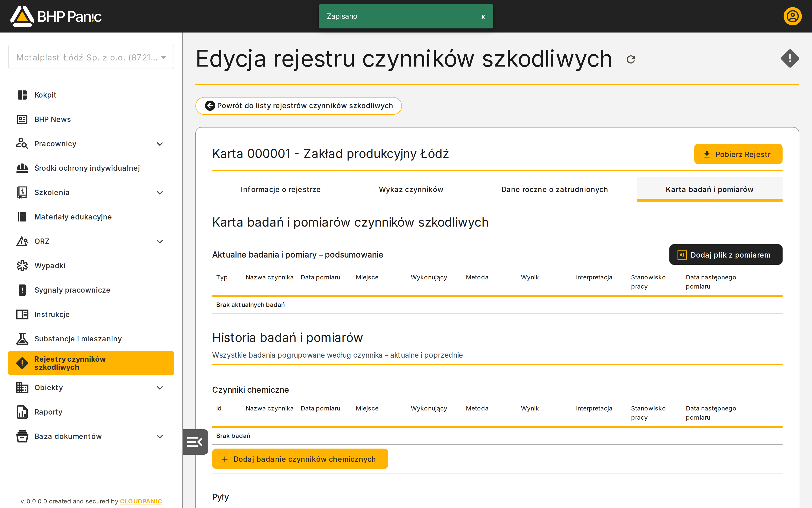
Task: Switch to the Wykaz czynników tab
Action: coord(411,189)
